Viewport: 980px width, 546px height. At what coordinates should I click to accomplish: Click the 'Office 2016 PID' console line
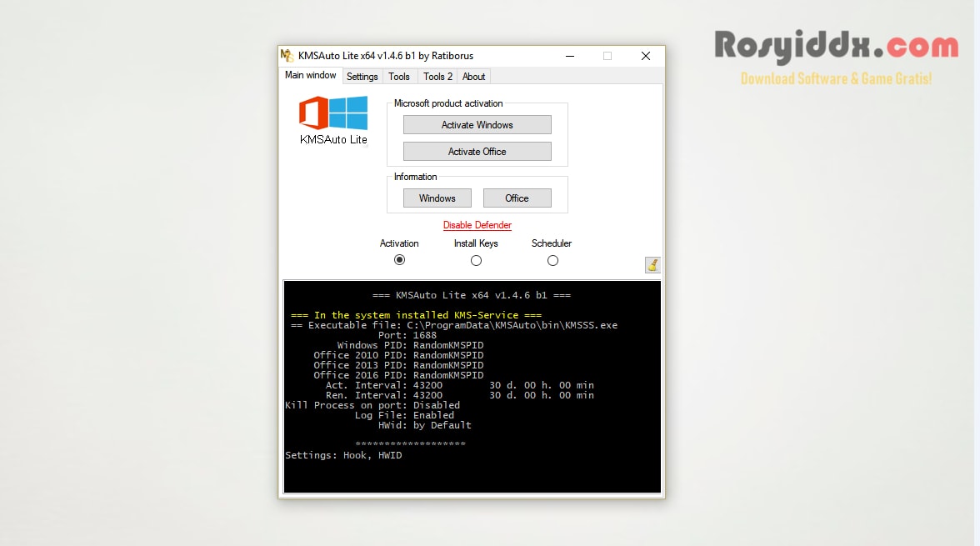(x=398, y=375)
